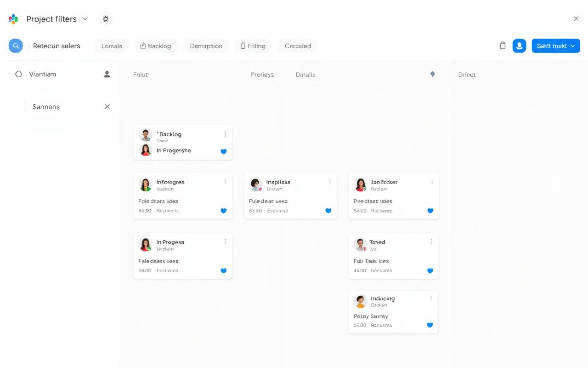The height and width of the screenshot is (368, 588).
Task: Click the Dinails column header
Action: (305, 75)
